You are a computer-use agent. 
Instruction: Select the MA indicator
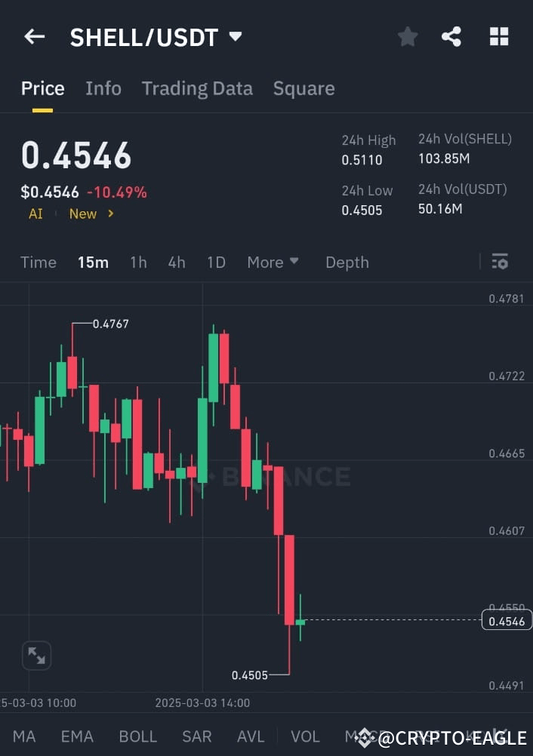coord(24,736)
